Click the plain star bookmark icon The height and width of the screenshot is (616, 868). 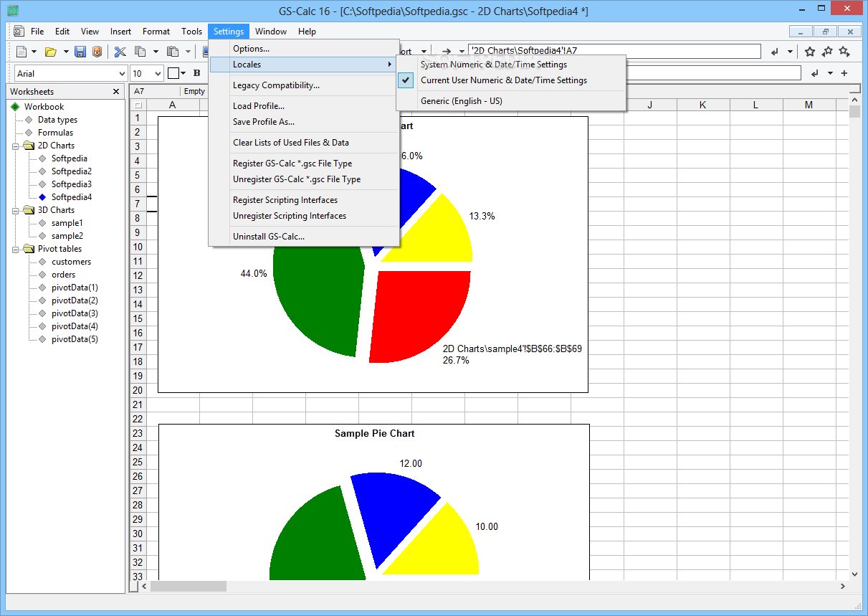click(810, 52)
